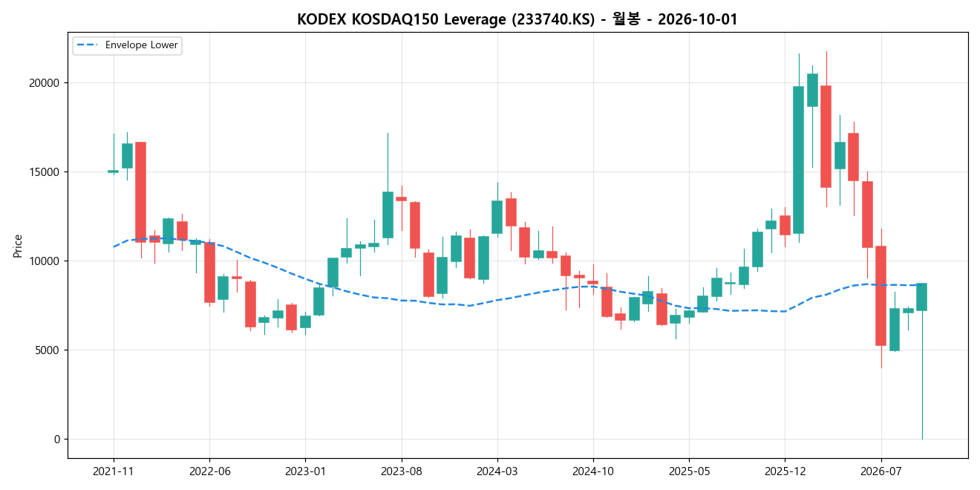The width and height of the screenshot is (980, 490).
Task: Click the 2024-03 x-axis label
Action: pyautogui.click(x=497, y=471)
